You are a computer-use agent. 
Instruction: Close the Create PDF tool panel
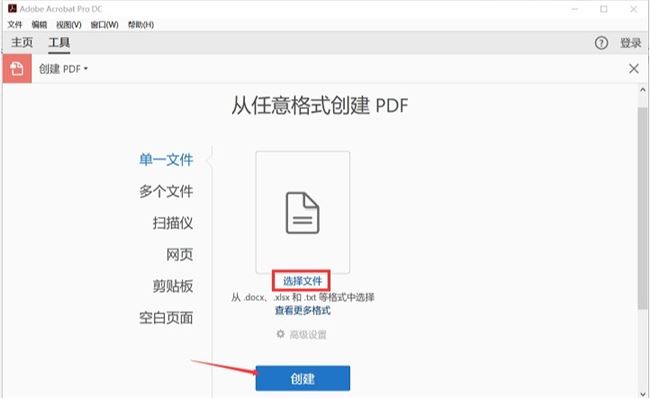coord(633,68)
